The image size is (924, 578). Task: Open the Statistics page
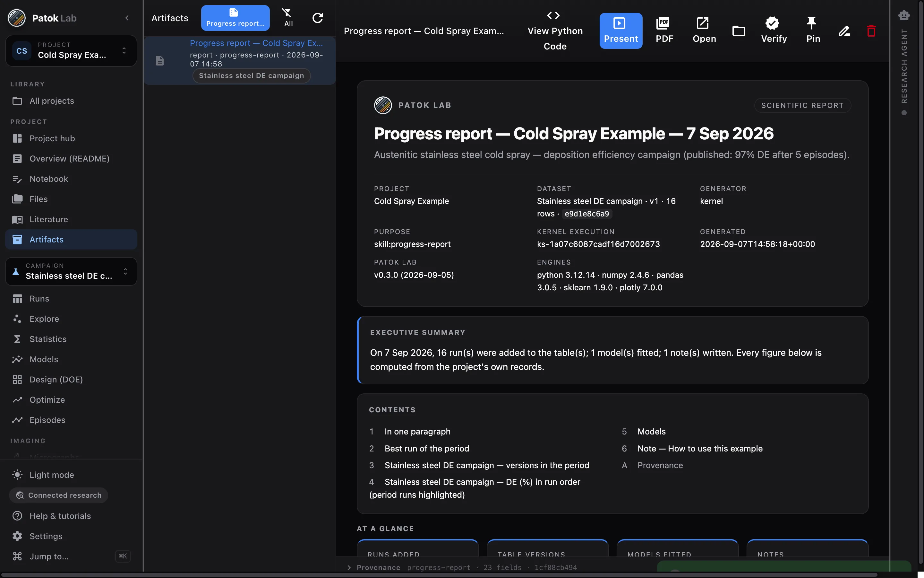[71, 339]
